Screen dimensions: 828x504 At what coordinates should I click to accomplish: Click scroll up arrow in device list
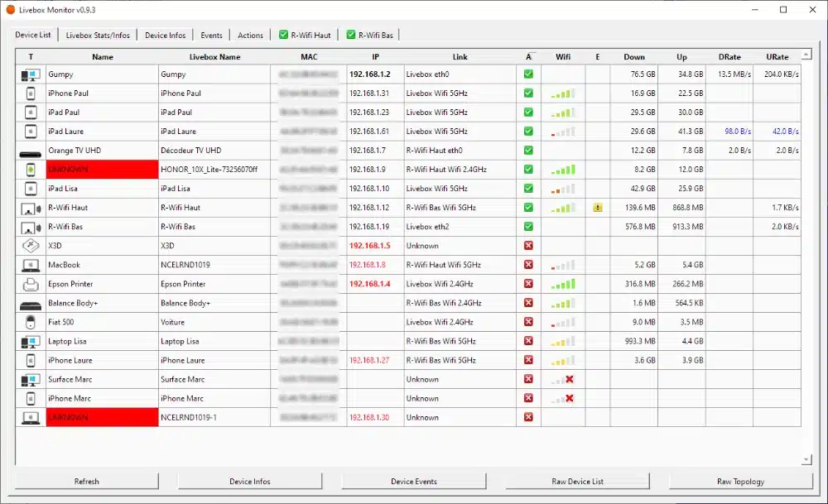coord(806,55)
